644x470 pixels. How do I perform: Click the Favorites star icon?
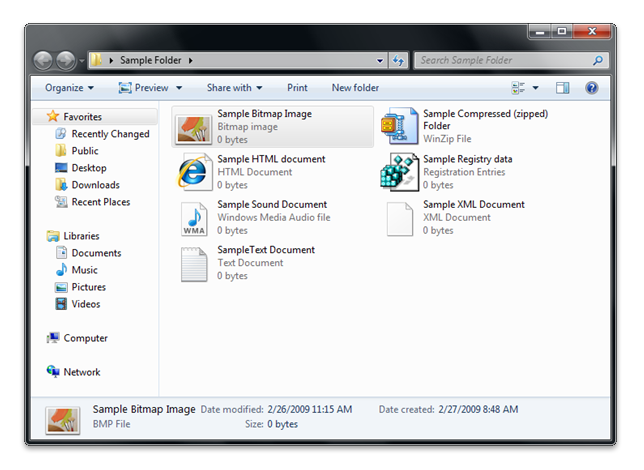(53, 116)
